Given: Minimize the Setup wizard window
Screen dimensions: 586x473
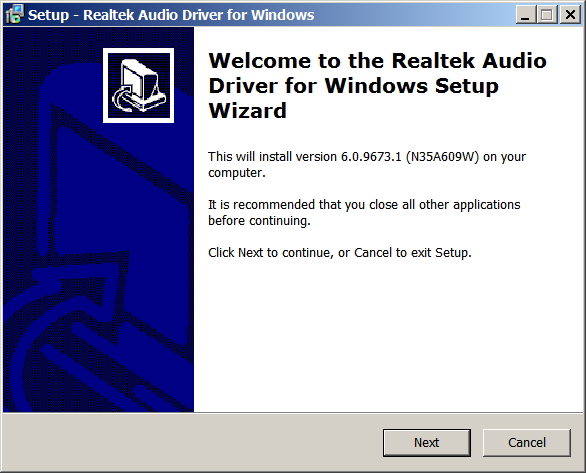Looking at the screenshot, I should click(x=525, y=15).
